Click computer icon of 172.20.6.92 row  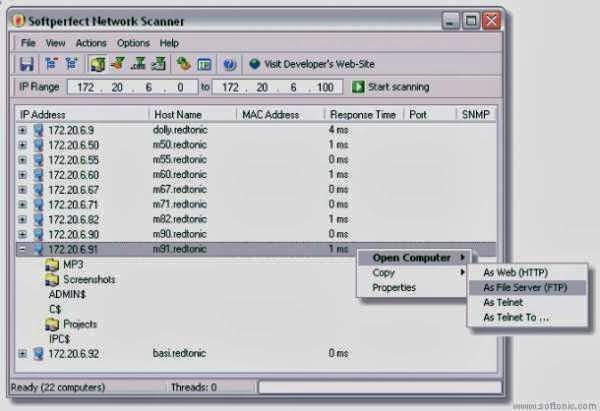[x=38, y=354]
